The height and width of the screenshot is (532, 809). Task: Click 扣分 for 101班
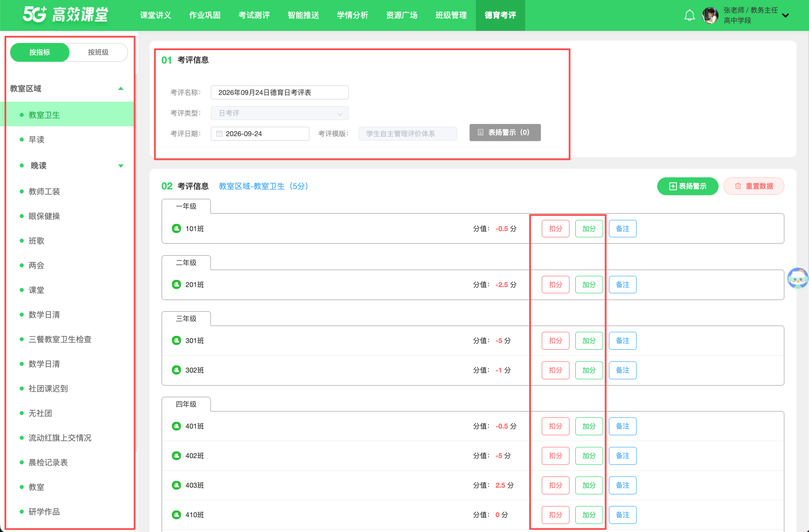coord(556,228)
